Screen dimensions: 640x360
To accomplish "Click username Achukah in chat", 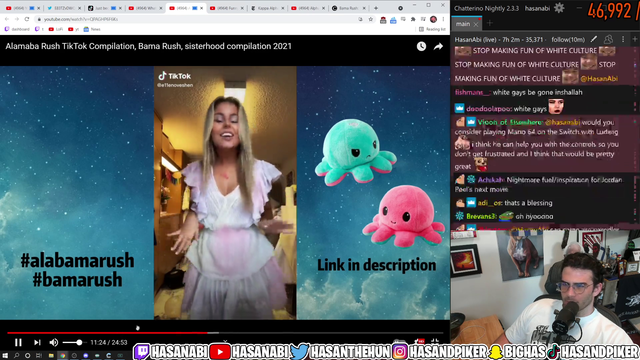I will (490, 180).
